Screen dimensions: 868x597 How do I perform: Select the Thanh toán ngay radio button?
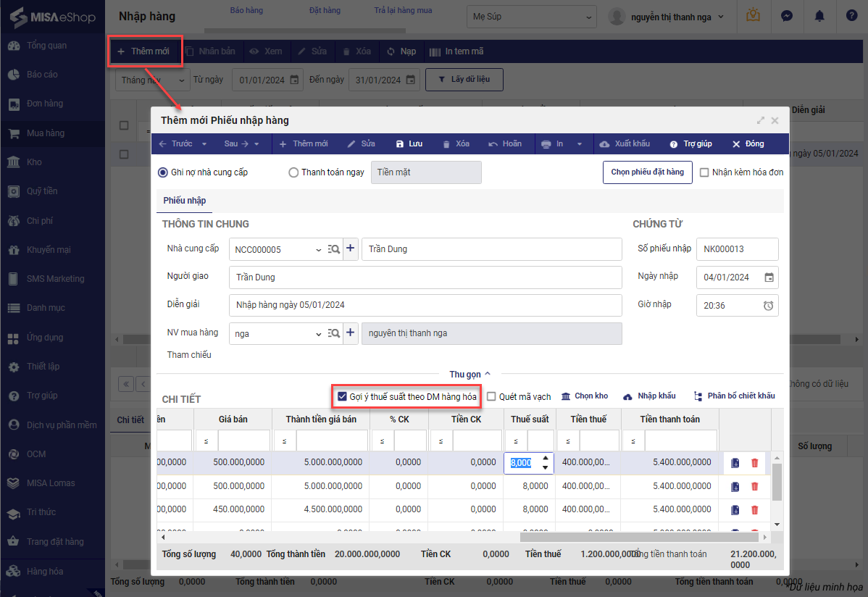(293, 172)
